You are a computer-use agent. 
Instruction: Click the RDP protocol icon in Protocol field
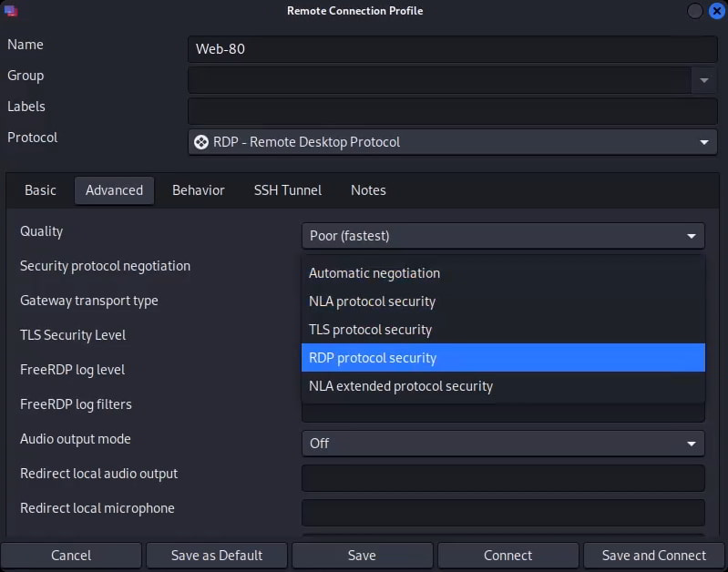[x=201, y=142]
